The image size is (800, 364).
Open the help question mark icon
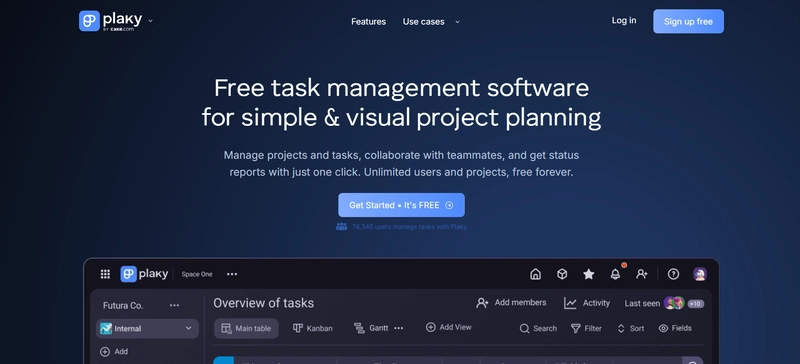(x=673, y=274)
